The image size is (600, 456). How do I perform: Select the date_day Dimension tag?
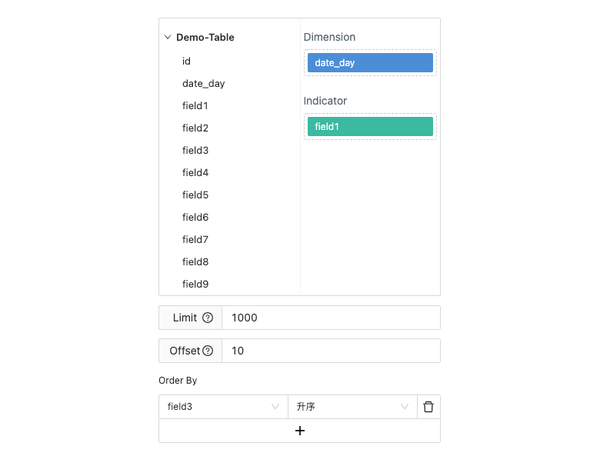point(370,63)
